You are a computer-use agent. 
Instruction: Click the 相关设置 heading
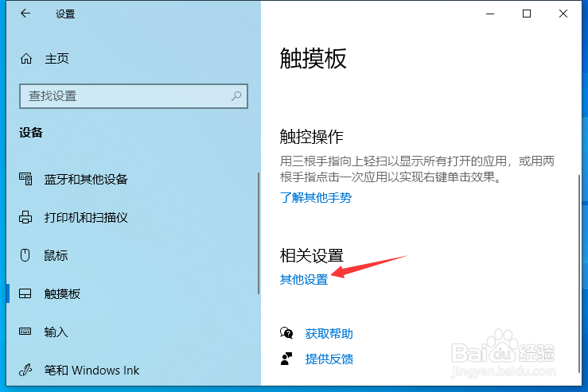tap(311, 255)
